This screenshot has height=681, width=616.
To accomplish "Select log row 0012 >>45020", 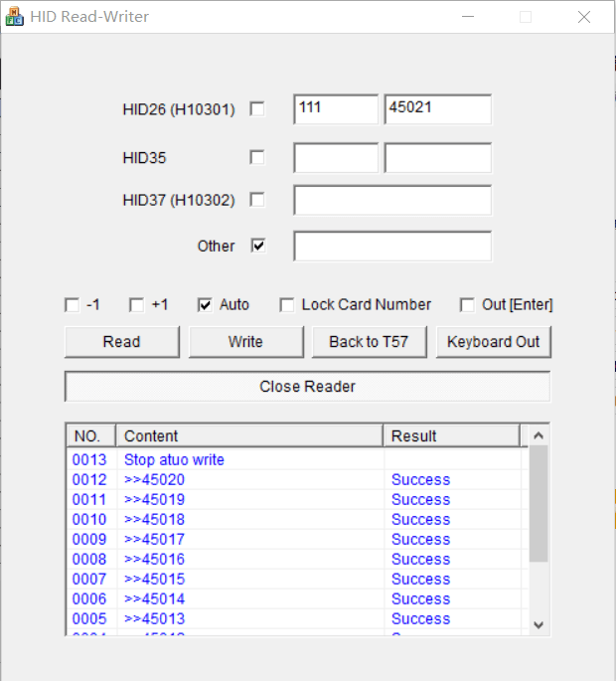I will pyautogui.click(x=297, y=479).
